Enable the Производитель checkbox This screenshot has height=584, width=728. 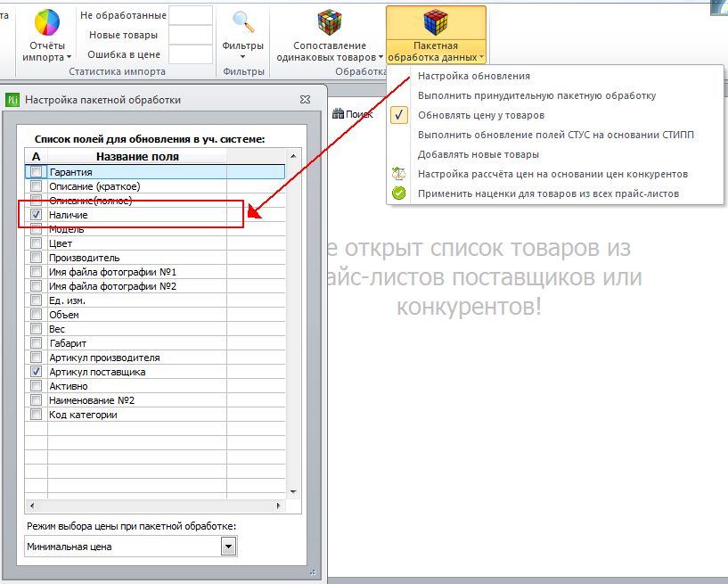click(x=36, y=257)
